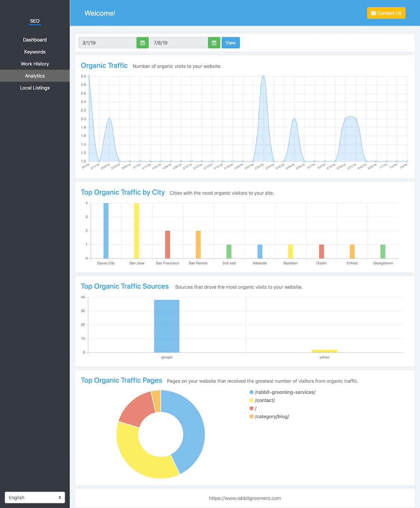
Task: Click the google bar in traffic sources
Action: coord(167,326)
